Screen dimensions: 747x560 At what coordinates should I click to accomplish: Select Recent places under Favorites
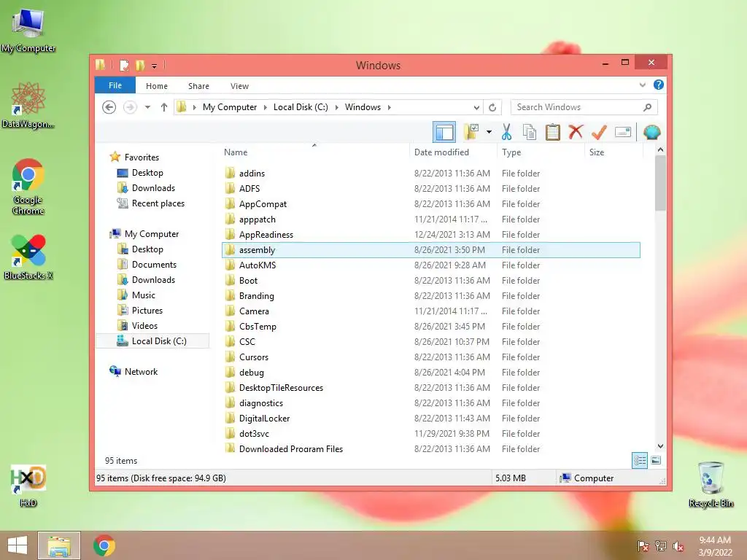(158, 203)
